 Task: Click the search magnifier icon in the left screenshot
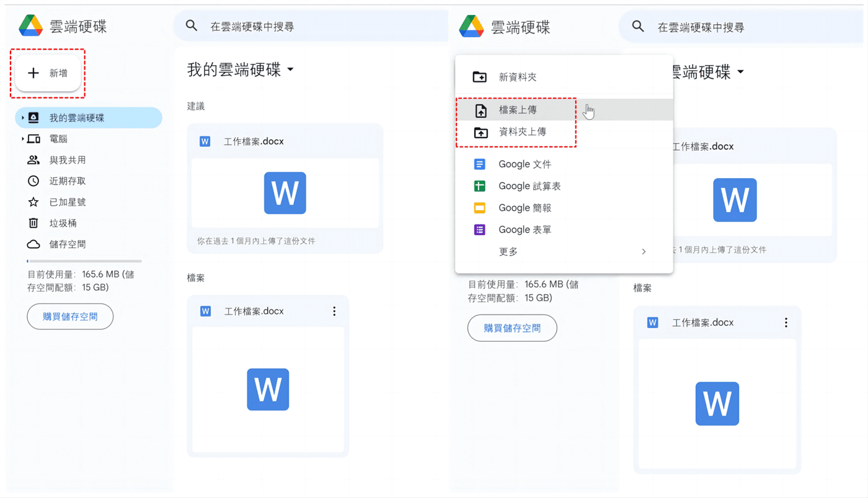192,26
